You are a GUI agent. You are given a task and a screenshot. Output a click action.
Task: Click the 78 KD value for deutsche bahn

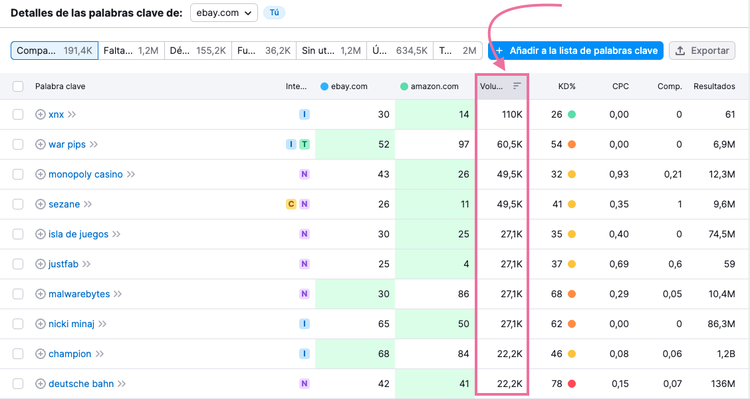(x=556, y=384)
